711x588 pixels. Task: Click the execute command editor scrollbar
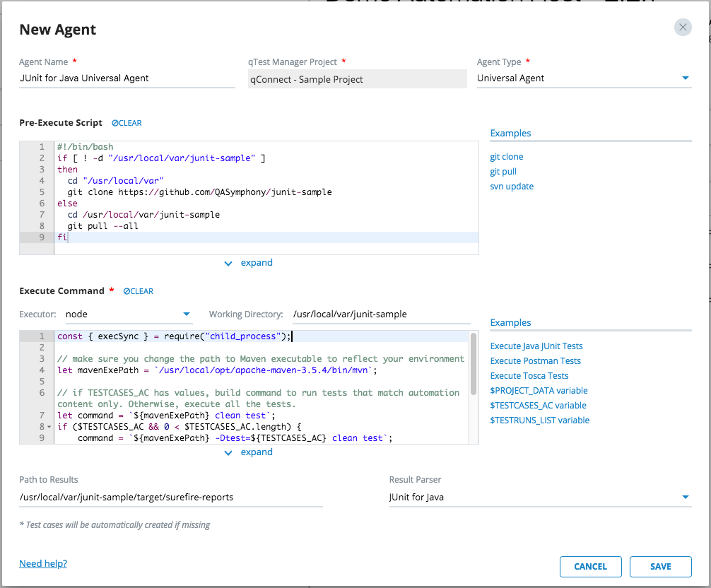pos(474,364)
